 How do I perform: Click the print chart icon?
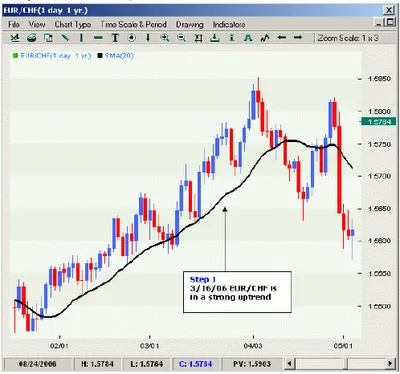click(32, 38)
